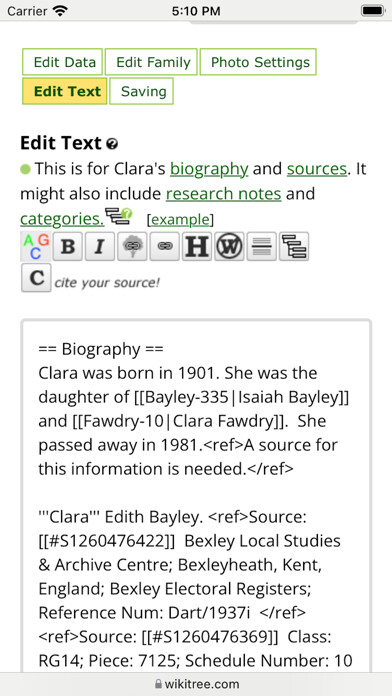Screen dimensions: 392x696
Task: Apply italic formatting with I button
Action: tap(100, 246)
